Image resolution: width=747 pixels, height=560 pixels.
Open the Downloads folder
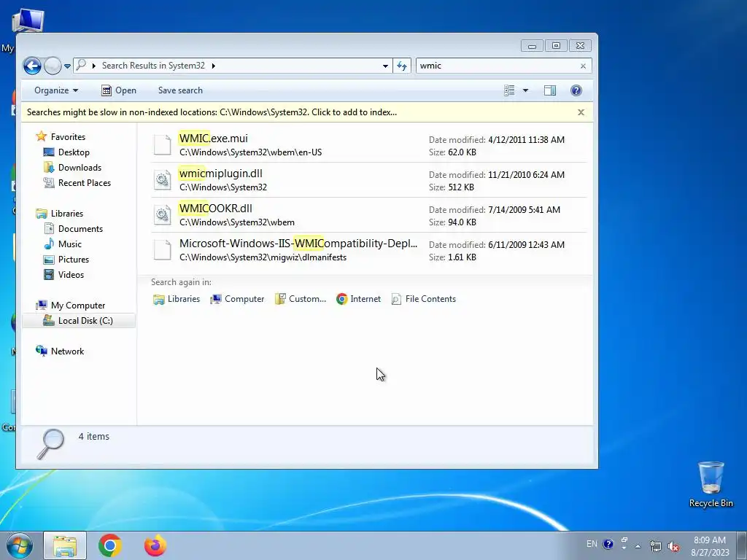(x=79, y=167)
